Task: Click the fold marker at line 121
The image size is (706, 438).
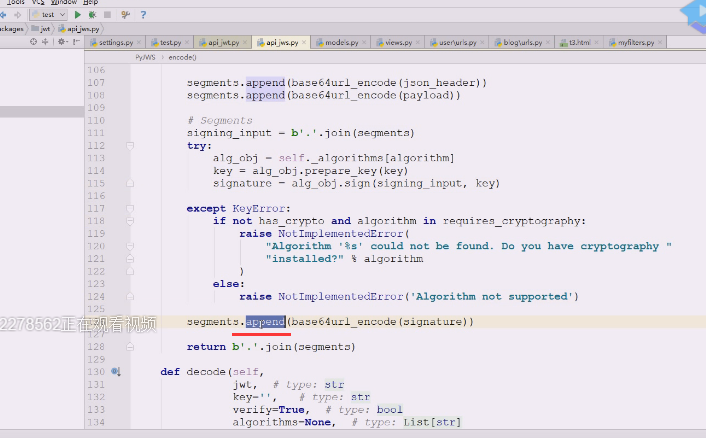Action: pyautogui.click(x=130, y=259)
